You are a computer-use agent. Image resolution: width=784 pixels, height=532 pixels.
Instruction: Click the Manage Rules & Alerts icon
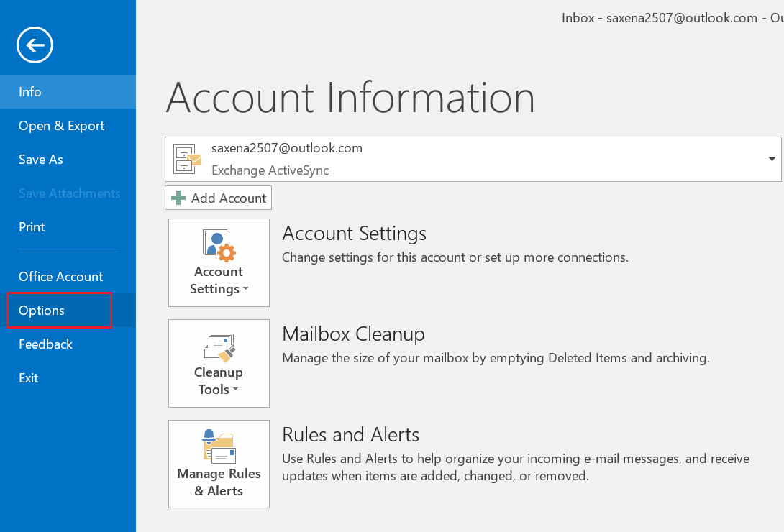[219, 446]
